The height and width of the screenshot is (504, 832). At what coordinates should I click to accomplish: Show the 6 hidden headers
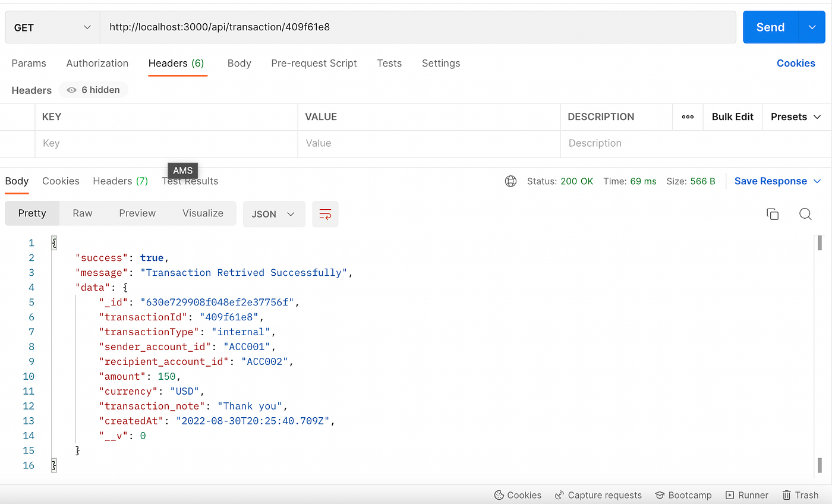(x=93, y=90)
